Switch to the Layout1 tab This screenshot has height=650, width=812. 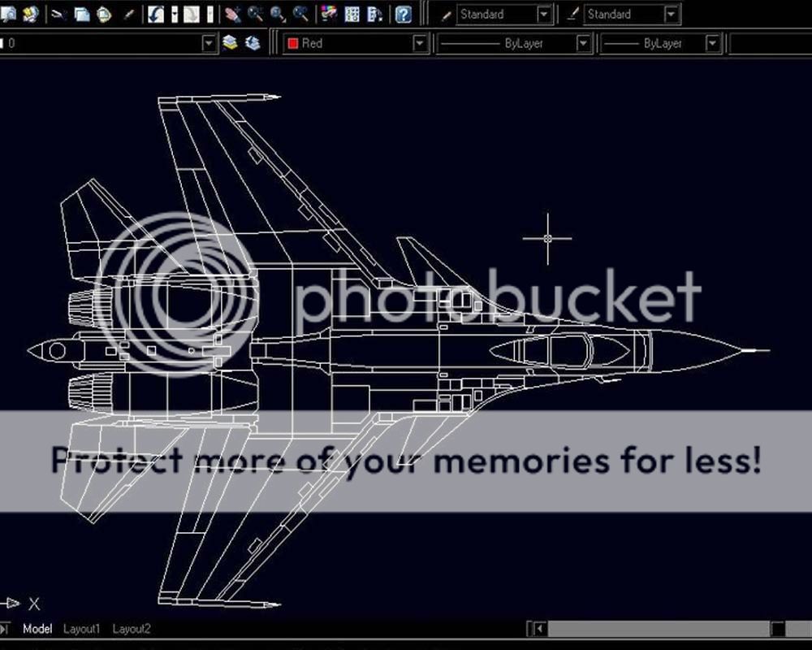point(81,629)
